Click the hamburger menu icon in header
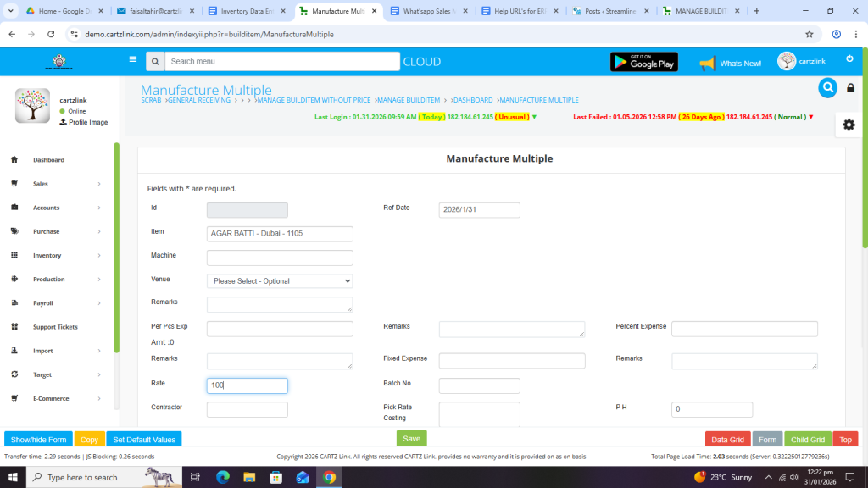Viewport: 868px width, 488px height. point(132,60)
